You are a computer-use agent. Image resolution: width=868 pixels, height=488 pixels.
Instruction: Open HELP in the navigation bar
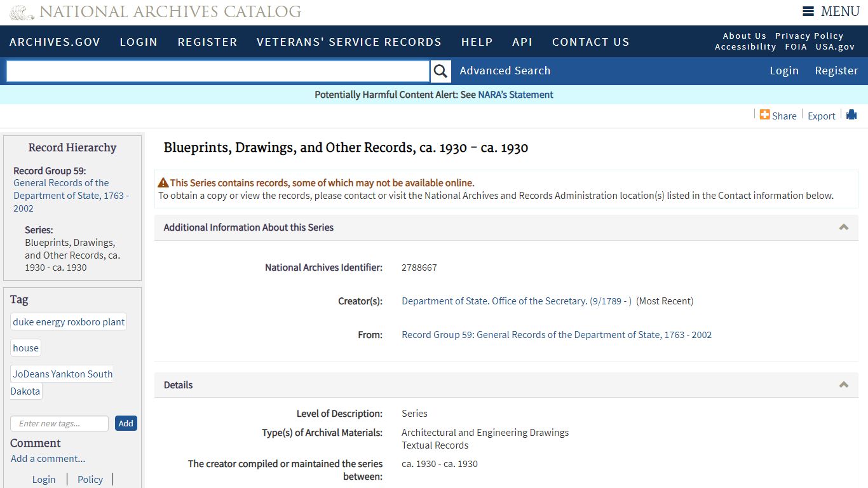click(477, 42)
